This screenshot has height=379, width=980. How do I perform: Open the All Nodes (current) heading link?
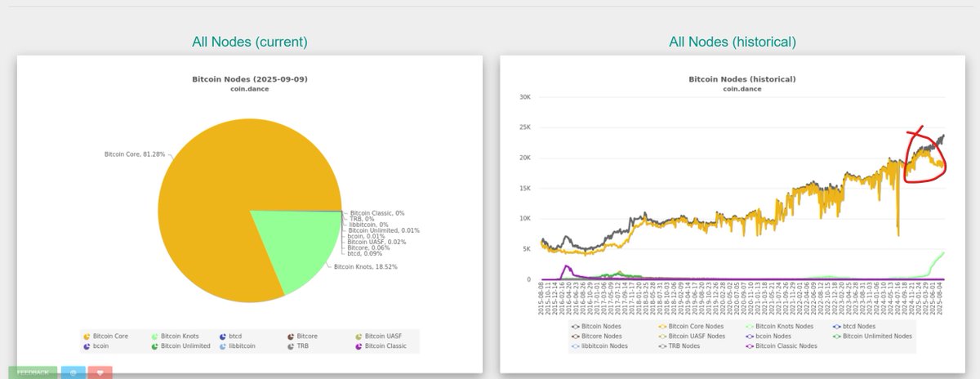250,42
